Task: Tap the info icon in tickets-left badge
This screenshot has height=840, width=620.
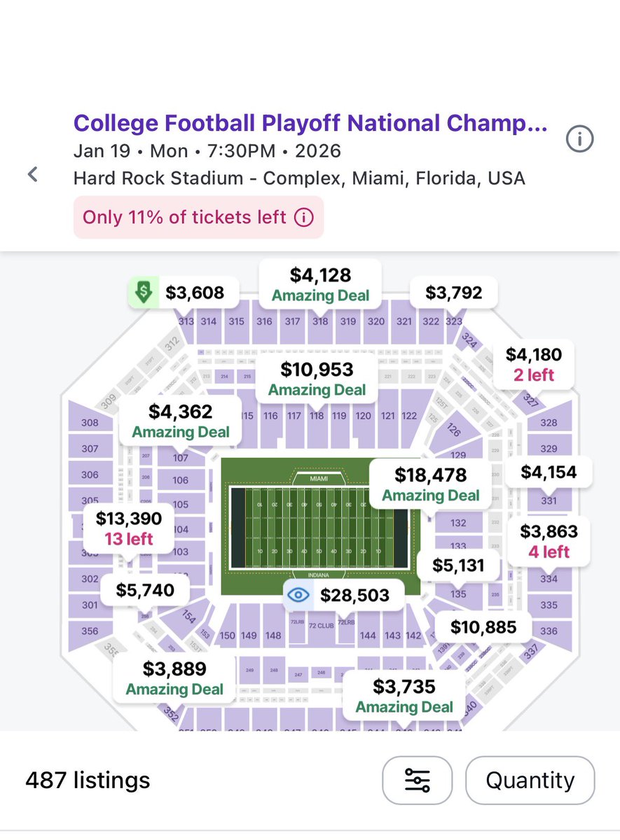Action: click(303, 218)
